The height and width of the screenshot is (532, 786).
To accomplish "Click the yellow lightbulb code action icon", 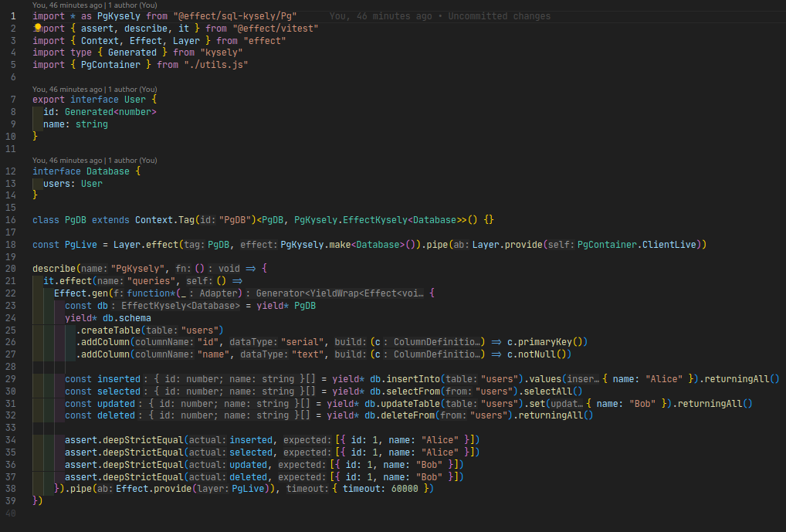I will 38,27.
